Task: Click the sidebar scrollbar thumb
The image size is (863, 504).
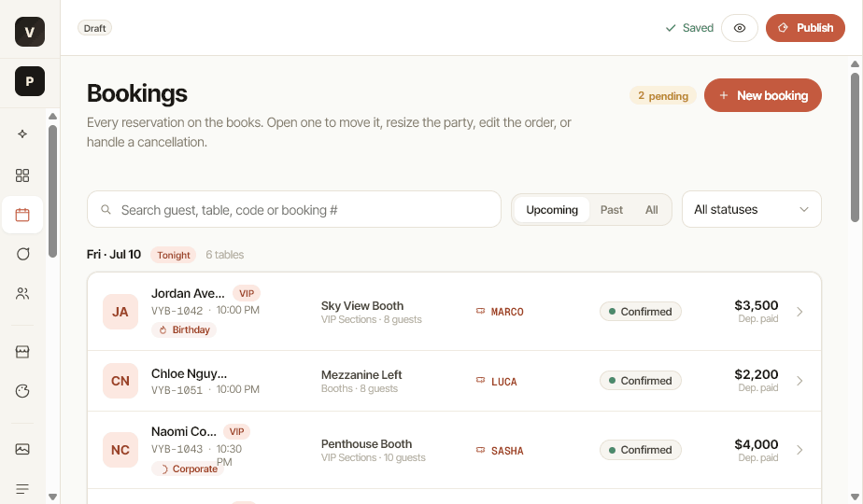Action: (x=53, y=191)
